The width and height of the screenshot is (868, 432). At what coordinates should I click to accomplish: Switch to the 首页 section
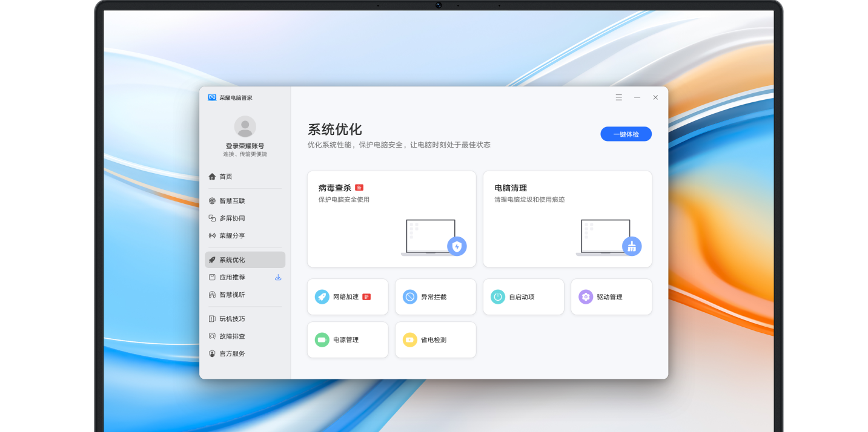pyautogui.click(x=225, y=176)
